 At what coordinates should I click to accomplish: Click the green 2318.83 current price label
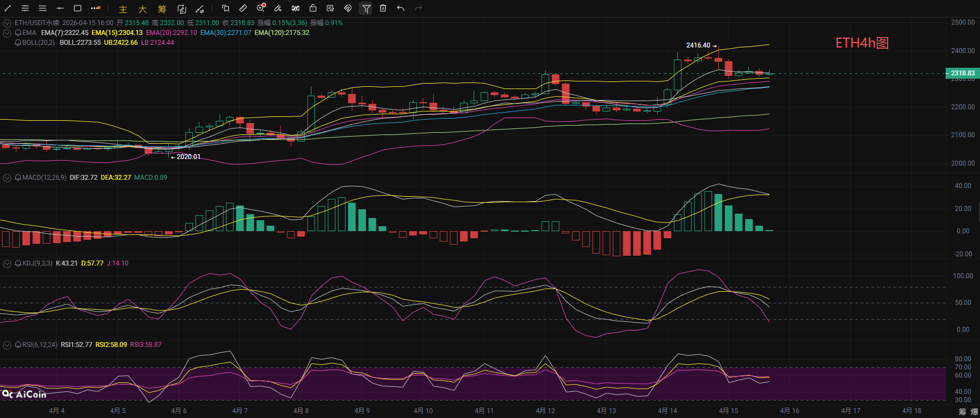point(962,73)
